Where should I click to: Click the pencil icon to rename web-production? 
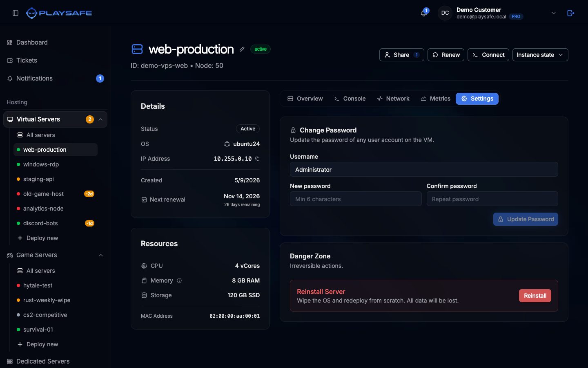(x=242, y=49)
